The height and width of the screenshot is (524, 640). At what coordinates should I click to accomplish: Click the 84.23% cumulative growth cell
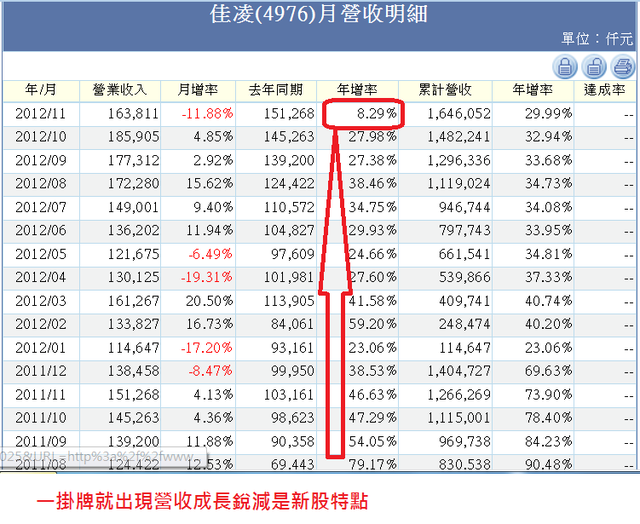tap(548, 442)
